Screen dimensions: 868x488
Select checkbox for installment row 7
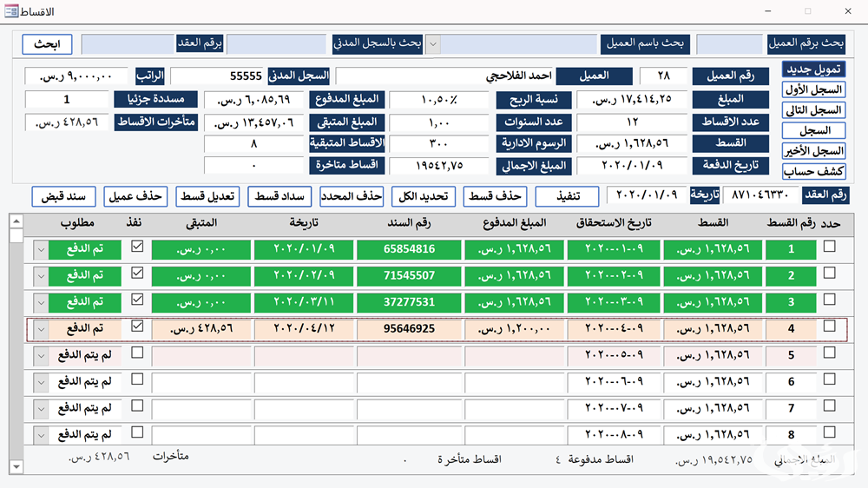coord(829,406)
